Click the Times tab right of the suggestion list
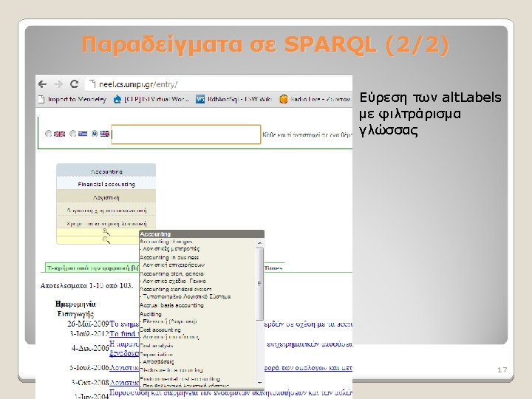 pos(273,268)
